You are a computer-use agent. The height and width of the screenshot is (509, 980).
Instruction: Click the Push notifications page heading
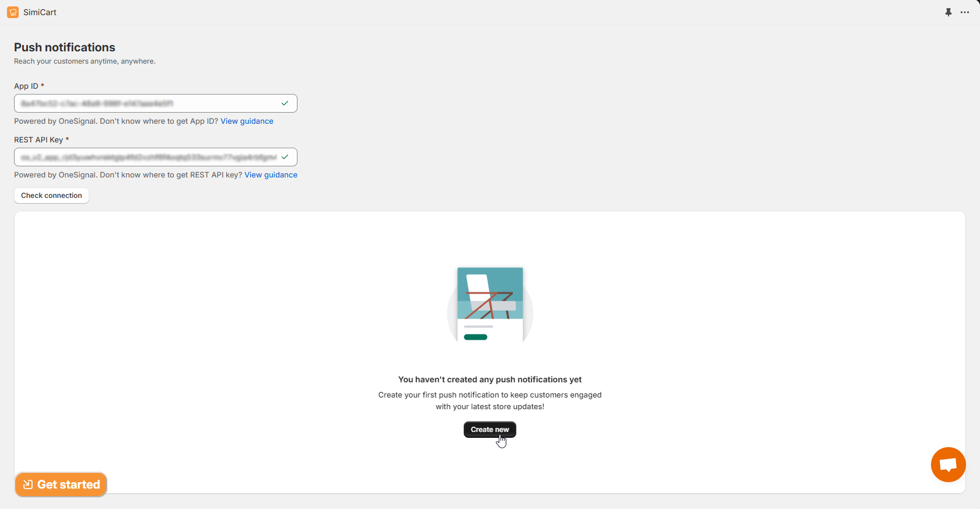pyautogui.click(x=65, y=47)
